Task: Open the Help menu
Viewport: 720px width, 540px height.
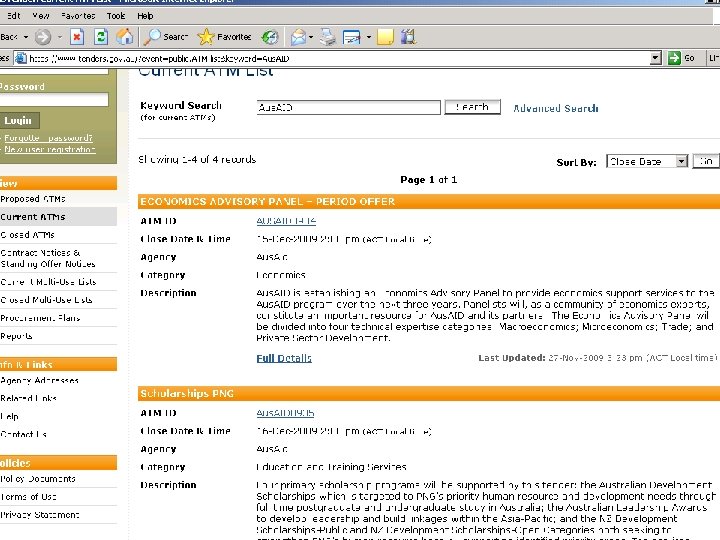Action: click(145, 16)
